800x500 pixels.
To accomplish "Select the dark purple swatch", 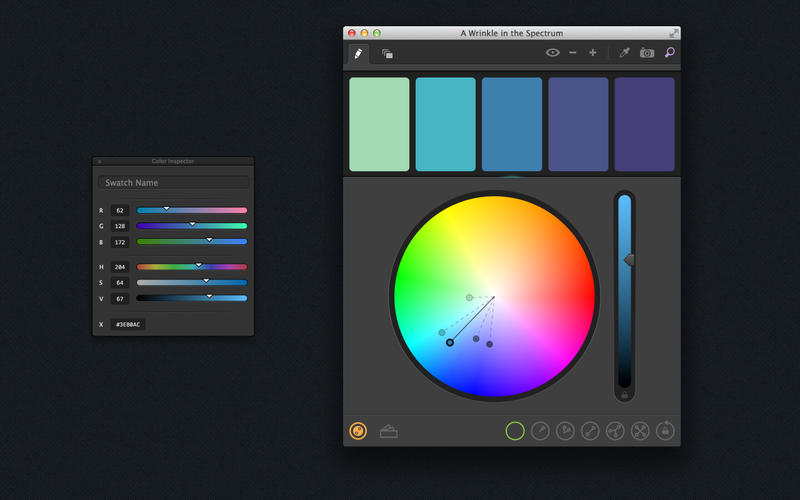I will 644,124.
